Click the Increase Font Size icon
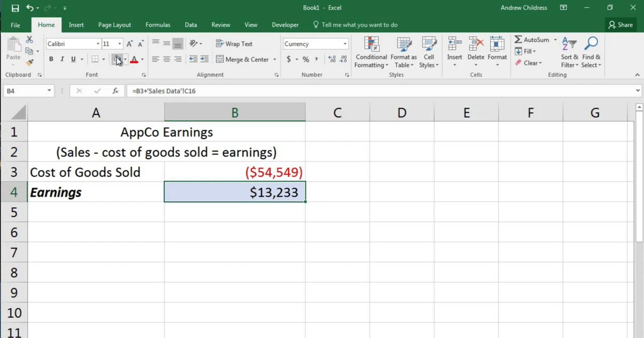The height and width of the screenshot is (338, 644). tap(130, 44)
